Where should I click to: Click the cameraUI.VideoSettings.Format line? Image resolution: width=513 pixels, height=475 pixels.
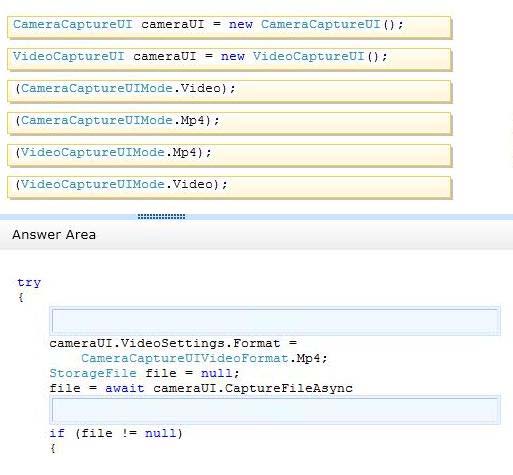[173, 343]
